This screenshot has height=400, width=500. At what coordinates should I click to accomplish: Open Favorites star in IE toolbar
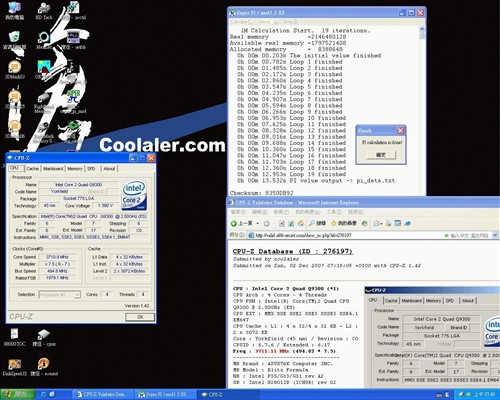click(343, 223)
